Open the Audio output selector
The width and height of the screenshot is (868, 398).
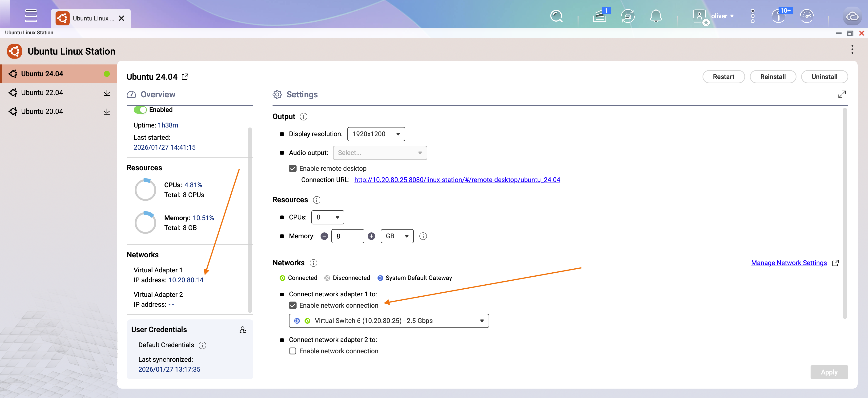pyautogui.click(x=380, y=152)
